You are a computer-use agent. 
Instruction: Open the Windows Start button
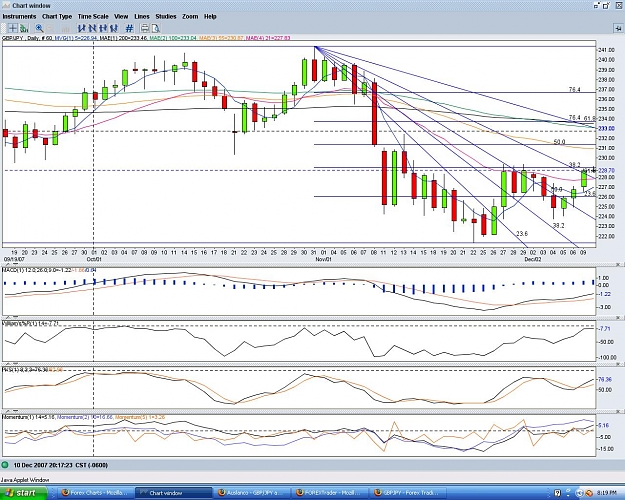(x=24, y=493)
